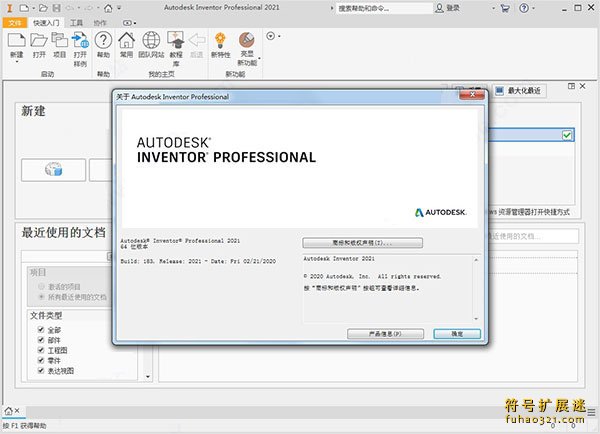The image size is (600, 434).
Task: Switch to the 工具 ribbon tab
Action: tap(76, 23)
